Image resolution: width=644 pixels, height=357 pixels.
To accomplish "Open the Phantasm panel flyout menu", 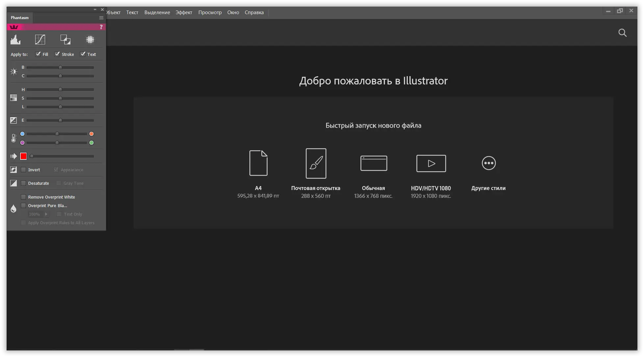I will click(101, 18).
